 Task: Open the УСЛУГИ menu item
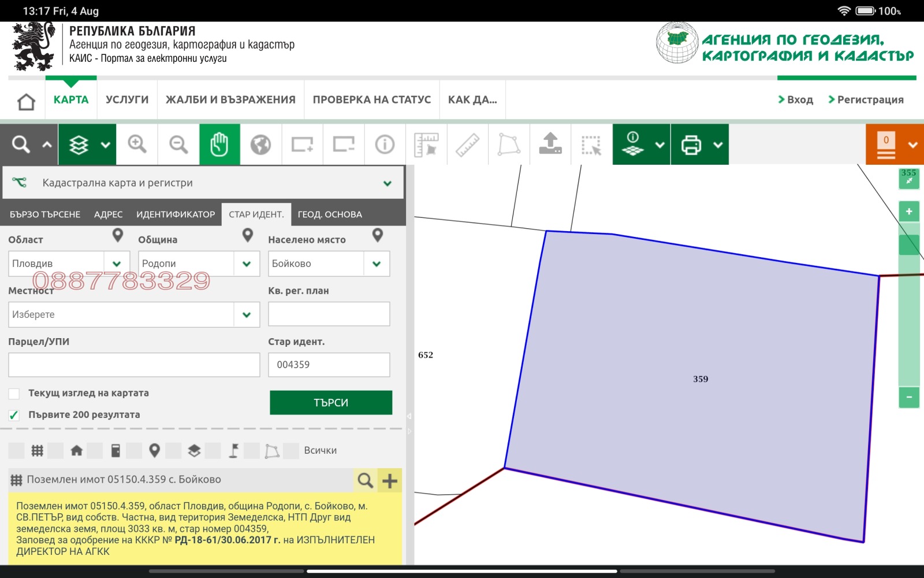click(127, 99)
